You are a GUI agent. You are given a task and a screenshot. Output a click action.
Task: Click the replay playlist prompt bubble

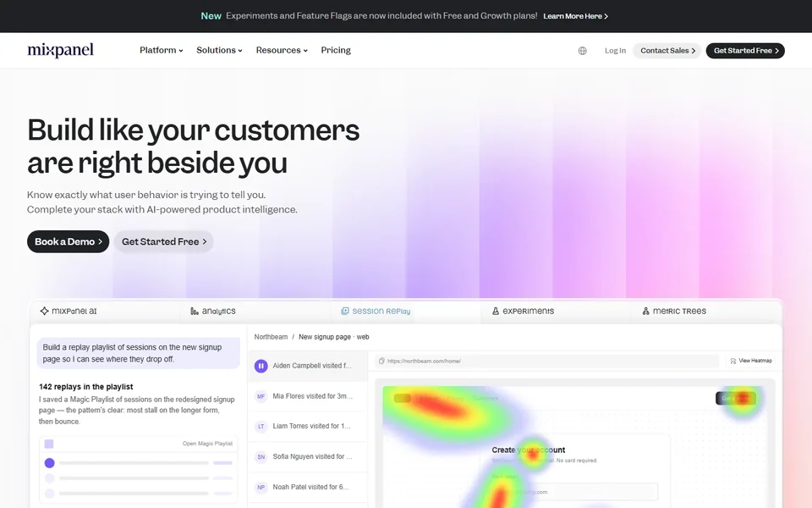(138, 354)
